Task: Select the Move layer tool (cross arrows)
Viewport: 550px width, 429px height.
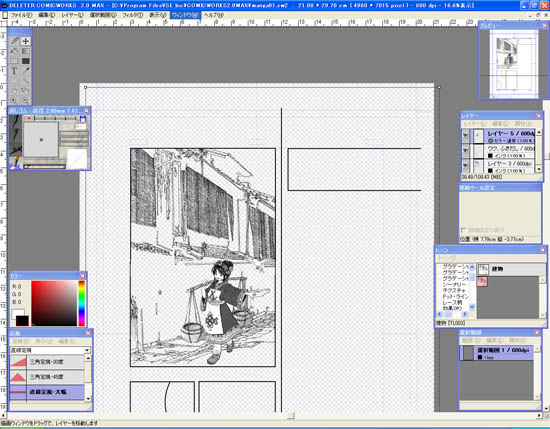Action: 26,41
